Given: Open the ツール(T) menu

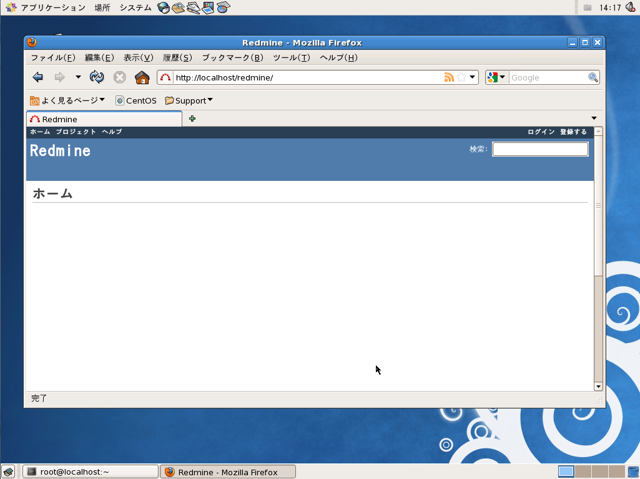Looking at the screenshot, I should [x=291, y=58].
